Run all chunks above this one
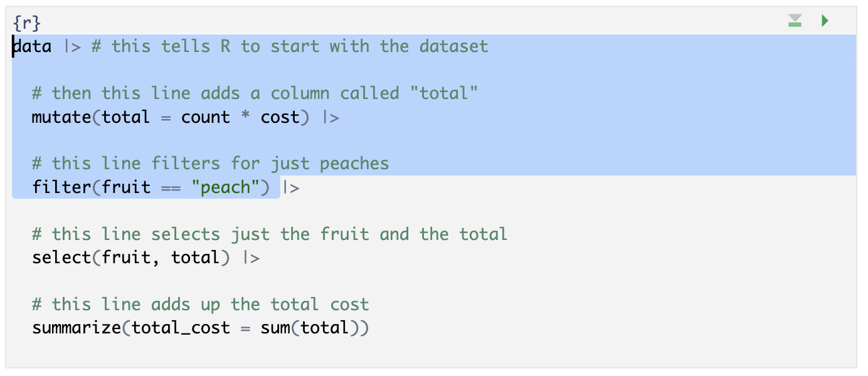The height and width of the screenshot is (376, 868). point(795,21)
